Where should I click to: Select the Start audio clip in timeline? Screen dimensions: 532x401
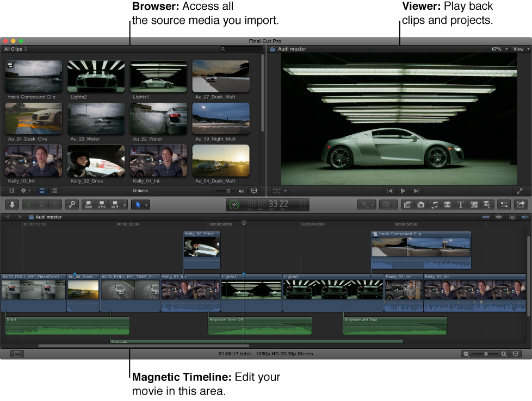[67, 326]
